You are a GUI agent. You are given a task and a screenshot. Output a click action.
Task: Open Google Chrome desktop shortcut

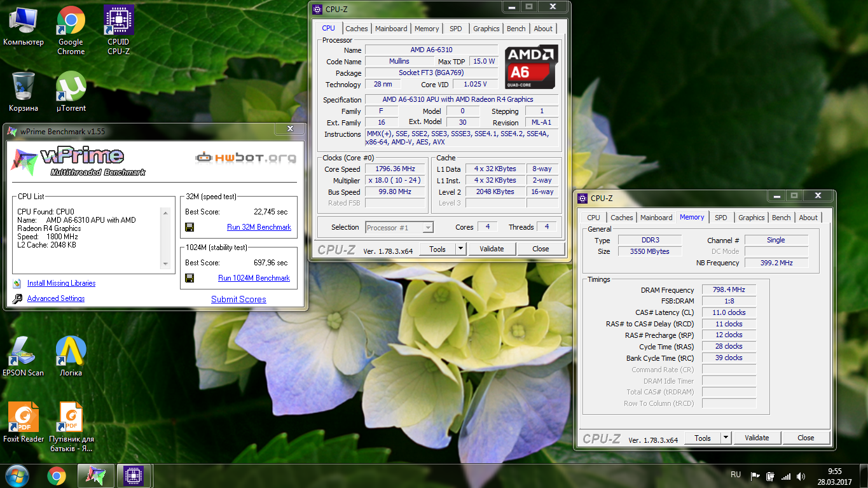[71, 30]
